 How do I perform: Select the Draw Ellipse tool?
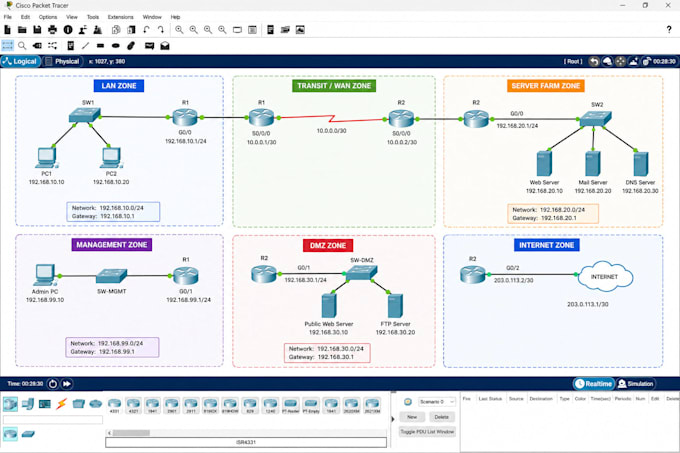pos(115,46)
